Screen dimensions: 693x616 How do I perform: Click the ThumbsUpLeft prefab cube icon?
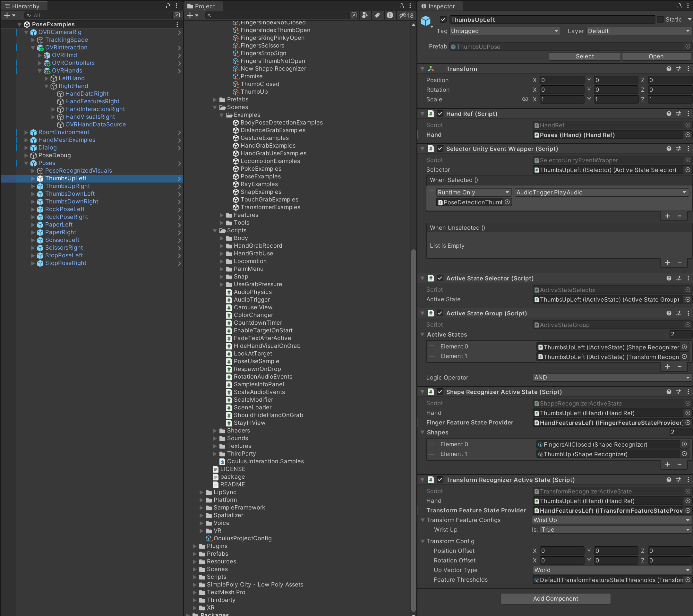pos(426,21)
